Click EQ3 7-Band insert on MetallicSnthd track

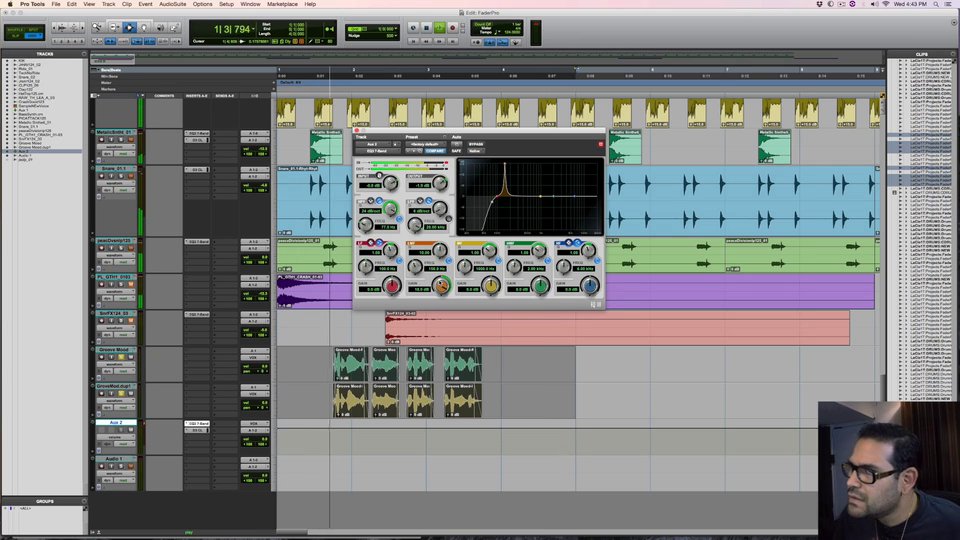[197, 133]
